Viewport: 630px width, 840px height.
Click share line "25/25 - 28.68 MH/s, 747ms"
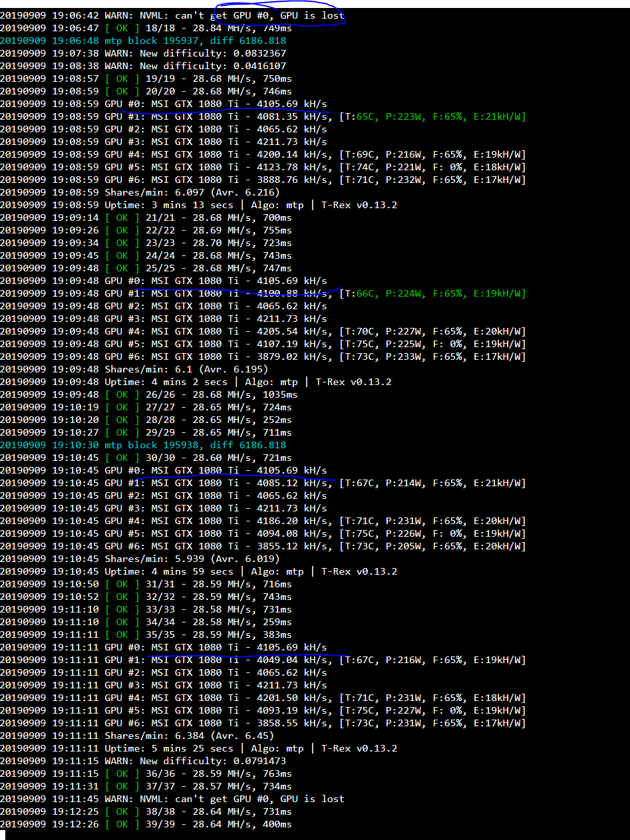point(146,268)
